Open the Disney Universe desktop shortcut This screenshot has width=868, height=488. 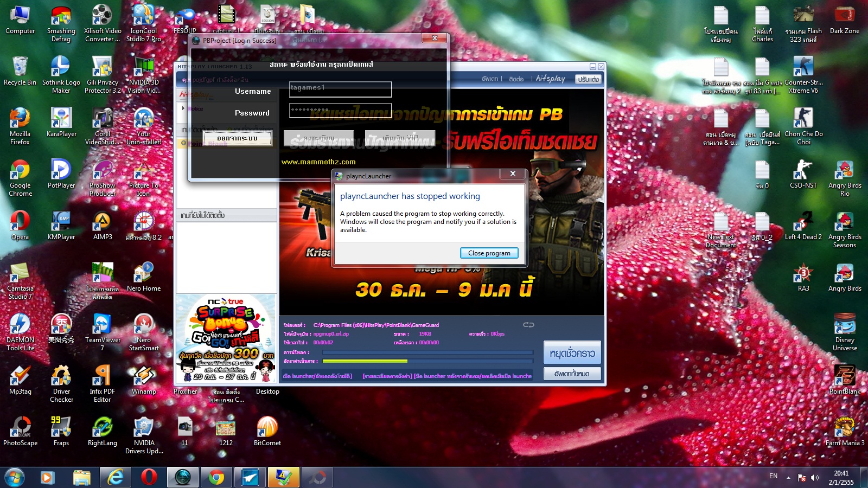tap(845, 332)
